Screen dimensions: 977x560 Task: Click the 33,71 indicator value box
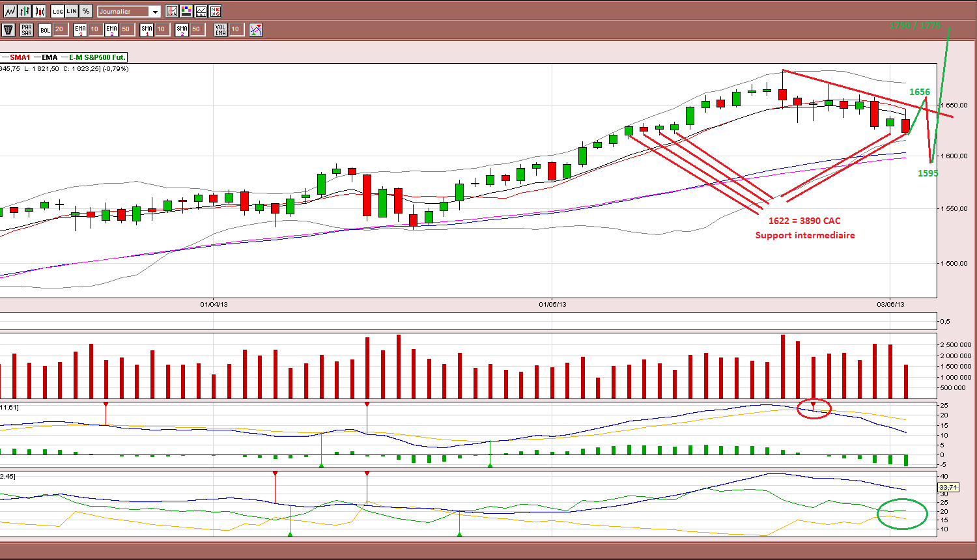click(948, 487)
